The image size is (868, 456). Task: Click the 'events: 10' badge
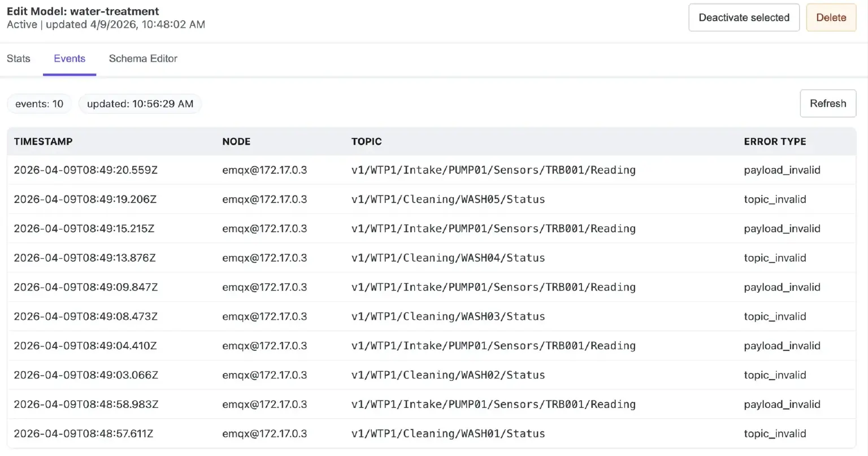click(40, 104)
